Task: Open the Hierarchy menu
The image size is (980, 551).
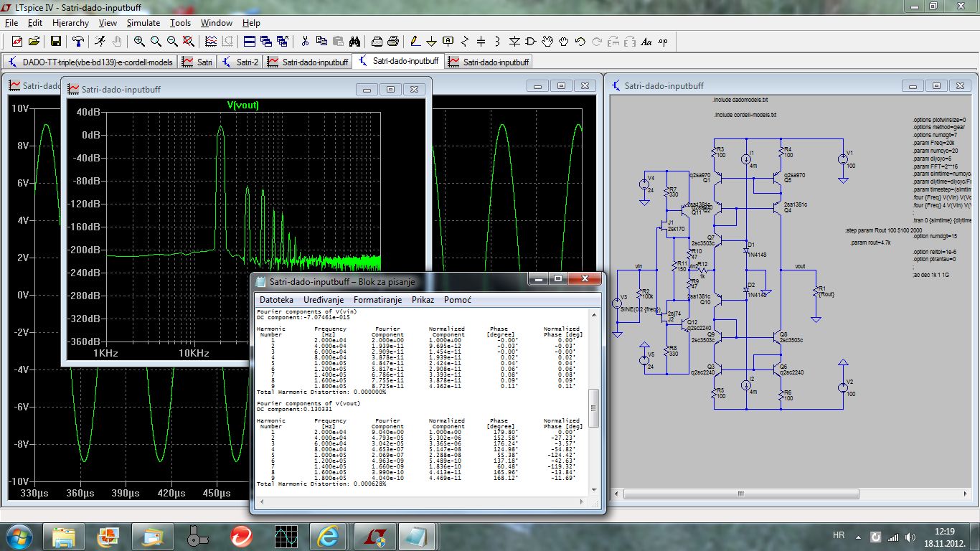Action: [70, 23]
